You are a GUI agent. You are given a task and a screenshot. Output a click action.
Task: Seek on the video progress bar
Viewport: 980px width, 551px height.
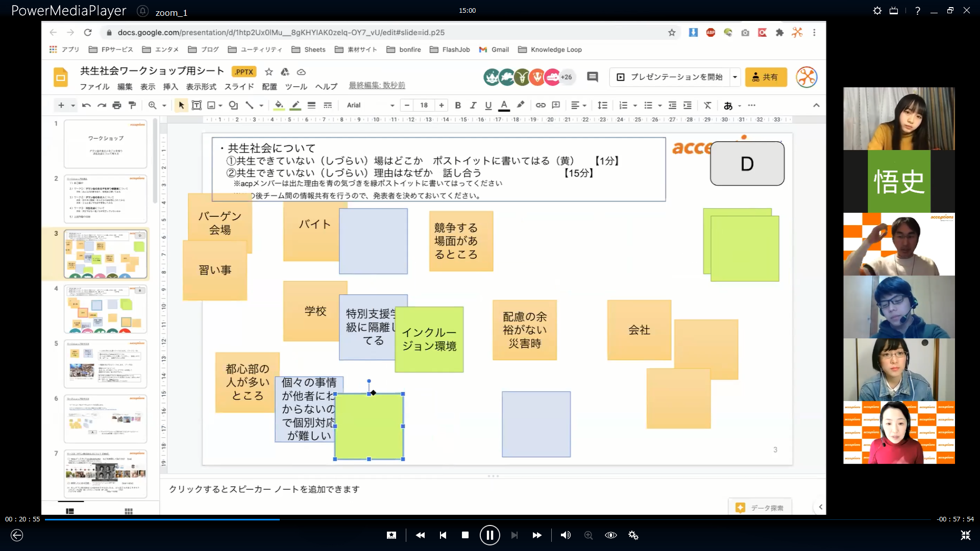click(x=487, y=519)
